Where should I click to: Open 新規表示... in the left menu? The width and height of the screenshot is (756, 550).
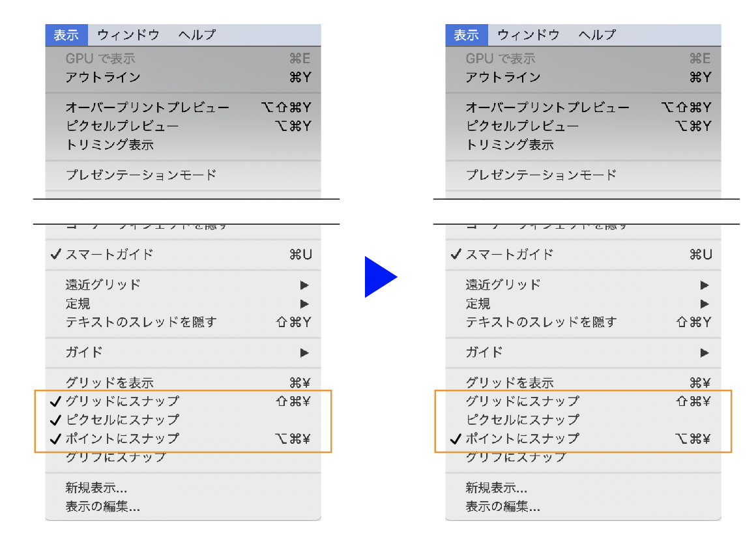pos(183,488)
